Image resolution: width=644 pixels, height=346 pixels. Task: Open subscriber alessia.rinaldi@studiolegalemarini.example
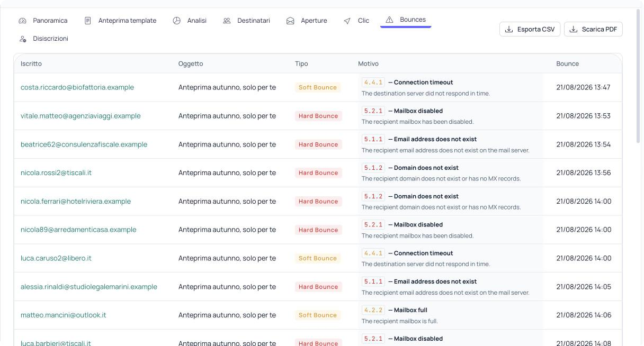click(89, 287)
